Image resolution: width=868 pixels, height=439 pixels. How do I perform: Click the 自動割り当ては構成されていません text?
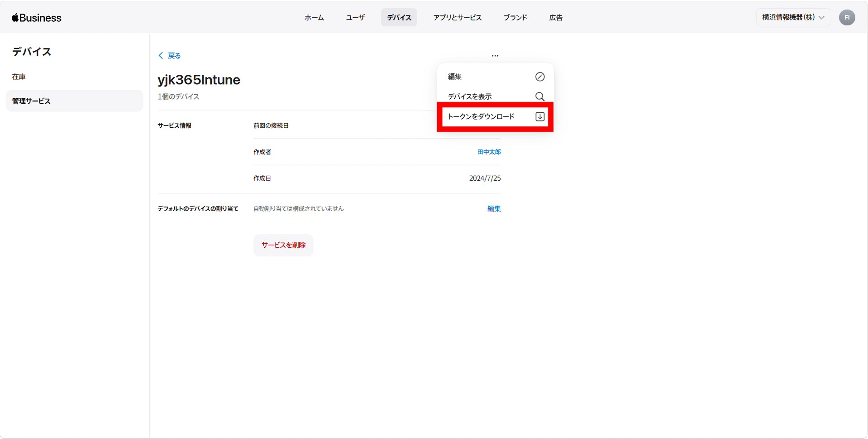(299, 209)
